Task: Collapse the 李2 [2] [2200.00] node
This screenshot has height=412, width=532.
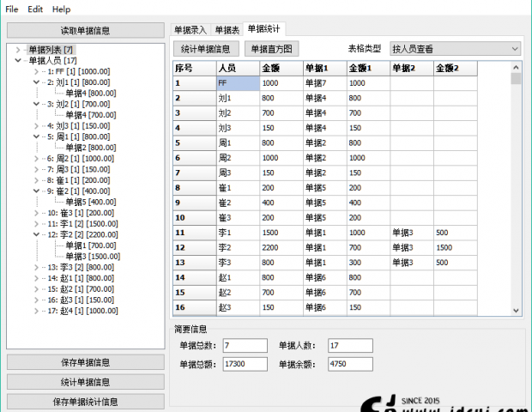Action: coord(36,233)
